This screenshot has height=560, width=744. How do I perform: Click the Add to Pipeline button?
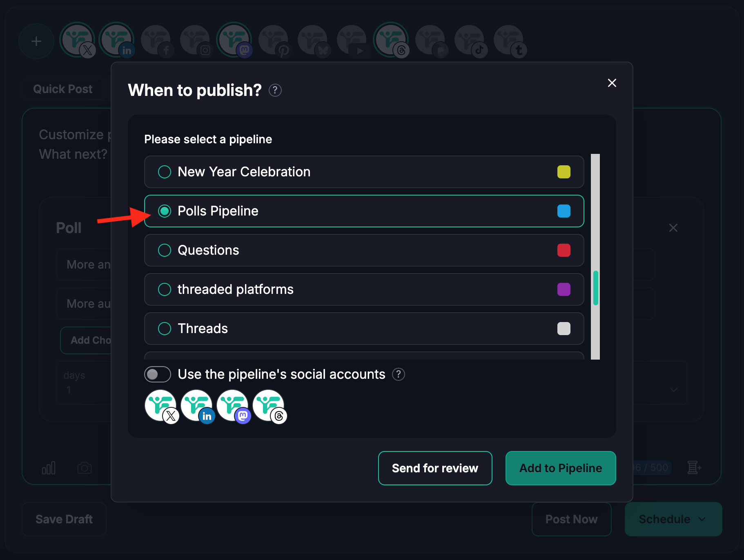click(560, 468)
